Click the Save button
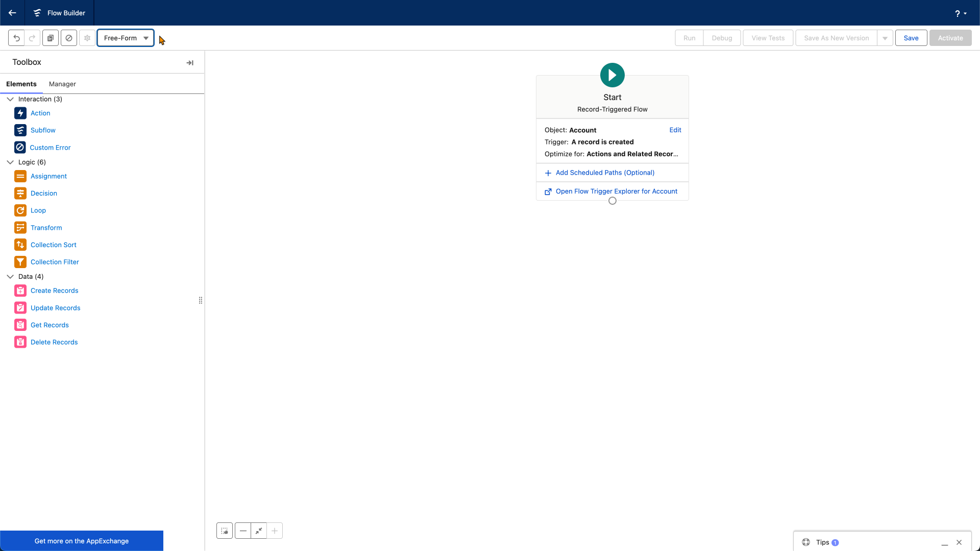 pyautogui.click(x=911, y=38)
